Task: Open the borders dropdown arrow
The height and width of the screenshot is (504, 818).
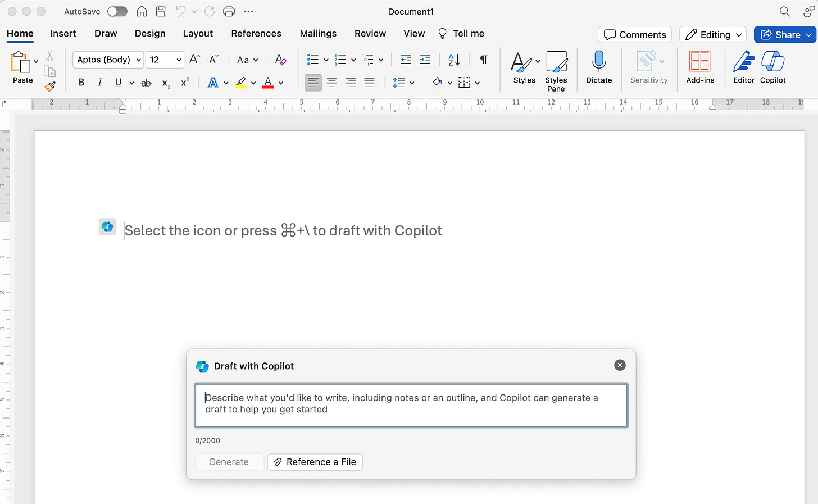Action: click(478, 83)
